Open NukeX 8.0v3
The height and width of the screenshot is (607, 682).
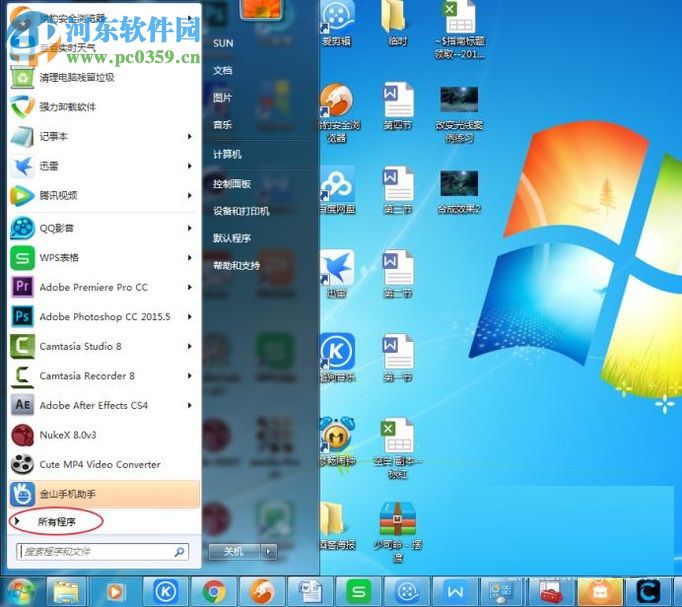pos(104,435)
